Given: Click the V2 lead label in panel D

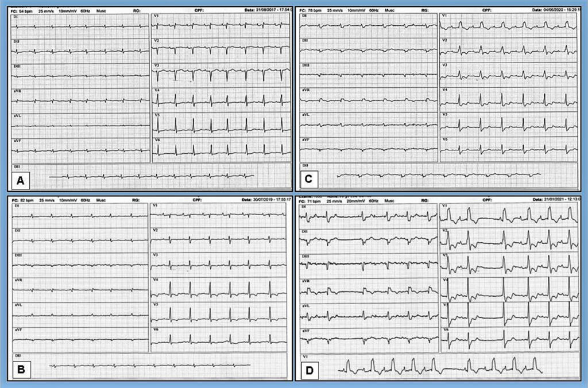Looking at the screenshot, I should click(x=445, y=231).
